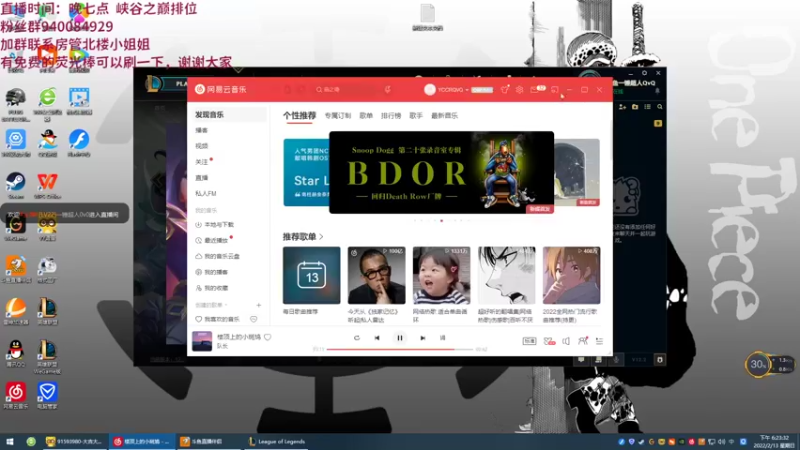Screen dimensions: 800x450
Task: Open the man-with-glasses playlist cover
Action: pyautogui.click(x=377, y=276)
